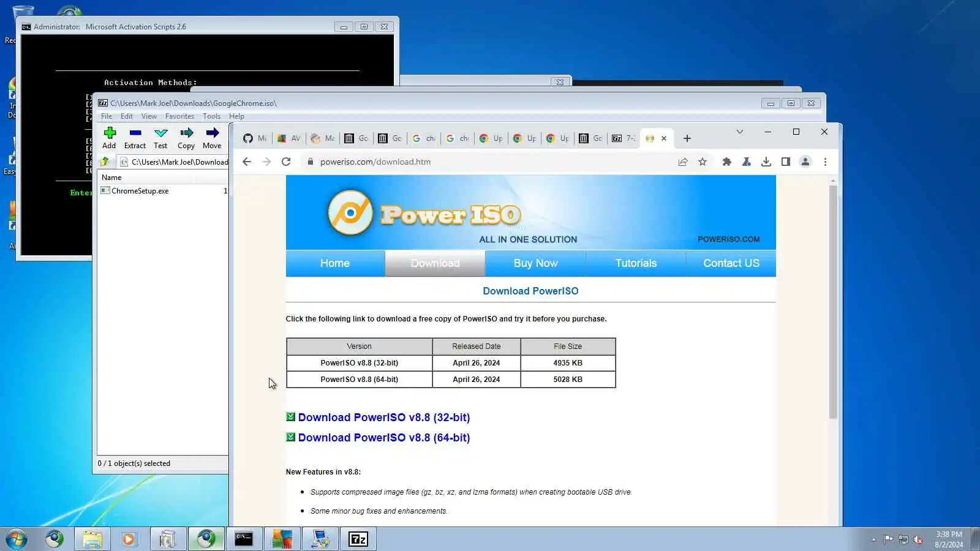This screenshot has width=980, height=551.
Task: Click the "5028 KB" file size cell
Action: point(568,380)
